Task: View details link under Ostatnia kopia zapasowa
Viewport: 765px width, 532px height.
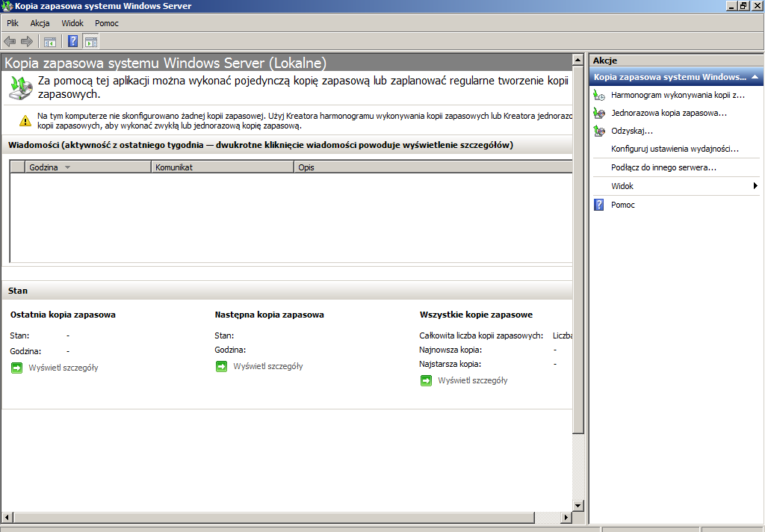Action: [x=64, y=368]
